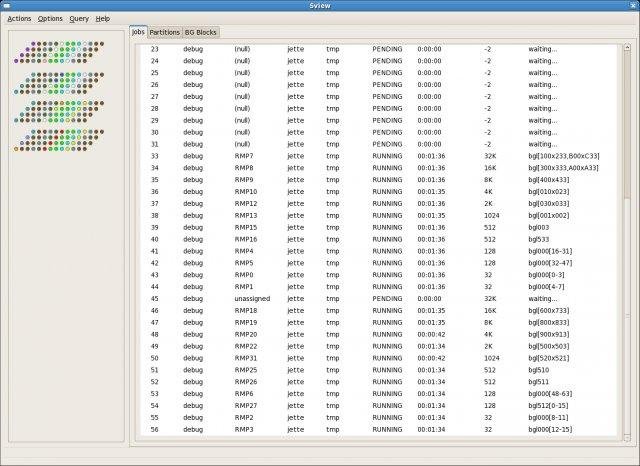
Task: Open the Options menu
Action: click(50, 18)
